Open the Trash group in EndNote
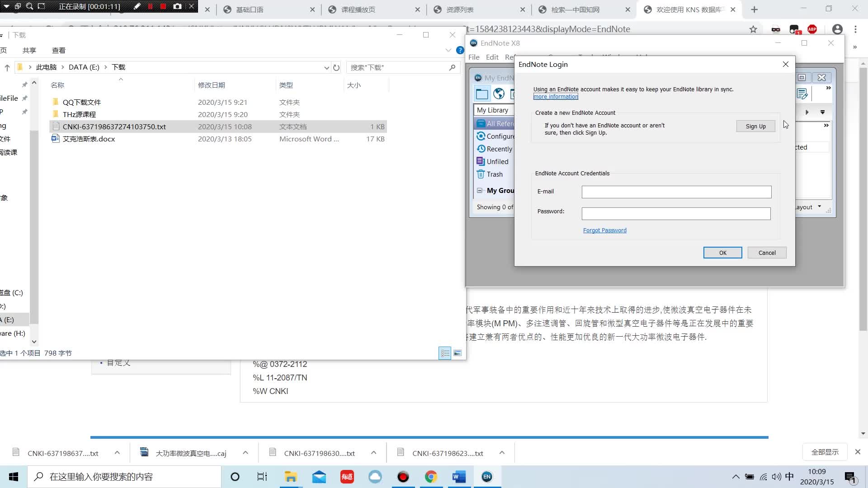868x488 pixels. click(481, 174)
